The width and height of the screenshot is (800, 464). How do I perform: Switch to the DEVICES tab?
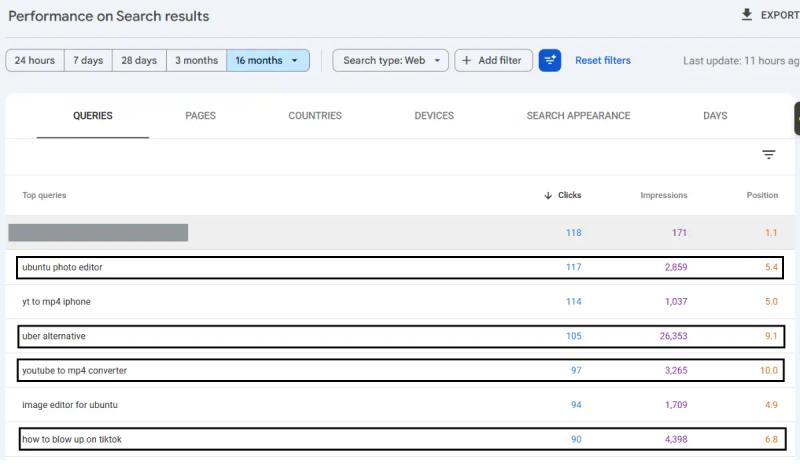click(x=434, y=116)
